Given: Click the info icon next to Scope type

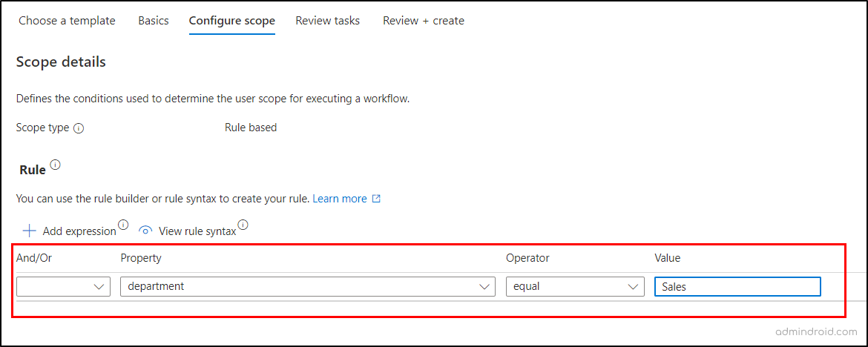Looking at the screenshot, I should pos(79,128).
